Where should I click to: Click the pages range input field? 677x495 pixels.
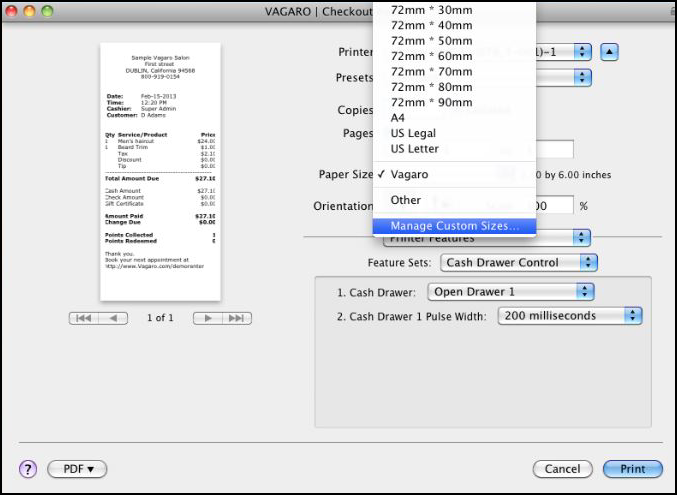[x=554, y=149]
